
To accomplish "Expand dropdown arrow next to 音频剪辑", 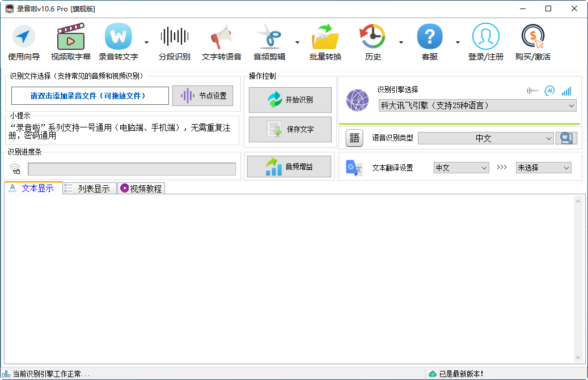I will 297,42.
